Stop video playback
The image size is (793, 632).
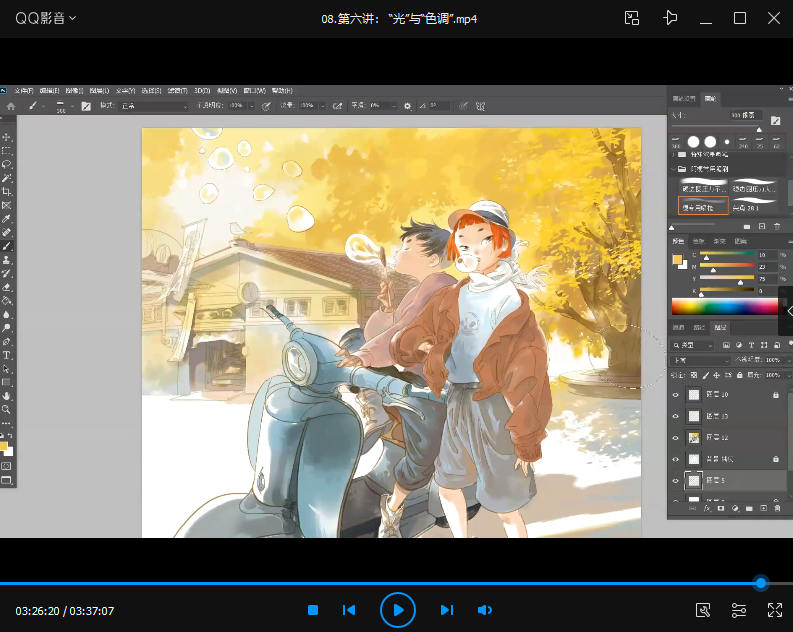pos(313,610)
